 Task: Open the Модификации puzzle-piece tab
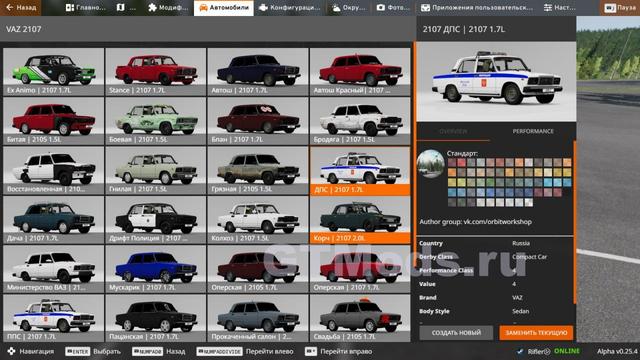(x=168, y=8)
